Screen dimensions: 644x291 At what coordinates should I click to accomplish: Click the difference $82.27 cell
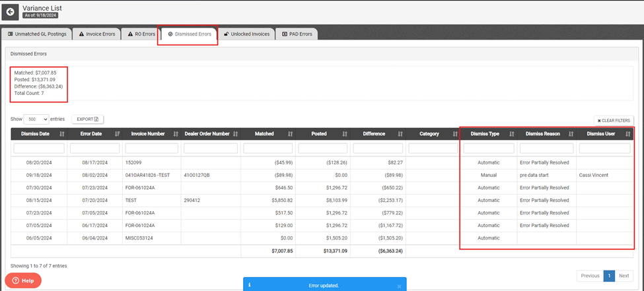click(378, 162)
